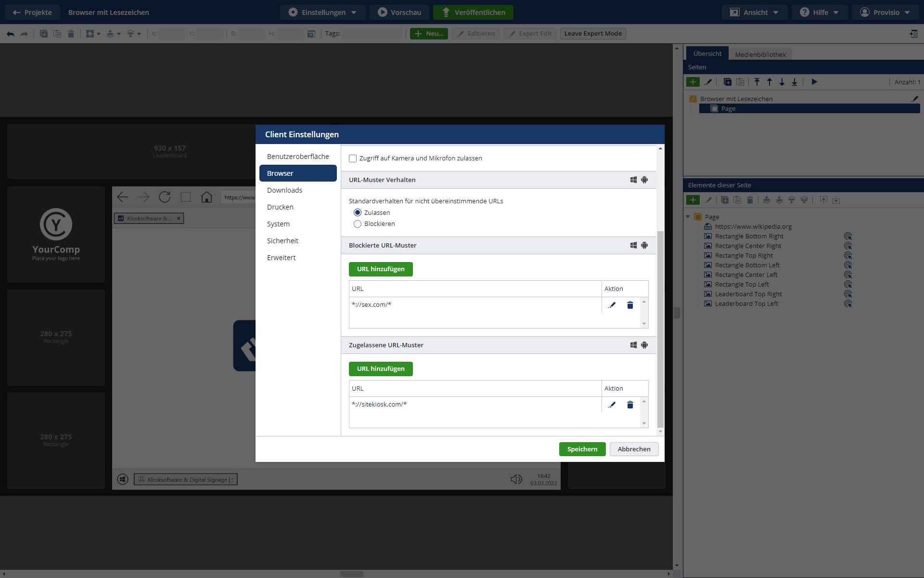Add a new page with green plus
Screen dimensions: 924x578
tap(693, 82)
